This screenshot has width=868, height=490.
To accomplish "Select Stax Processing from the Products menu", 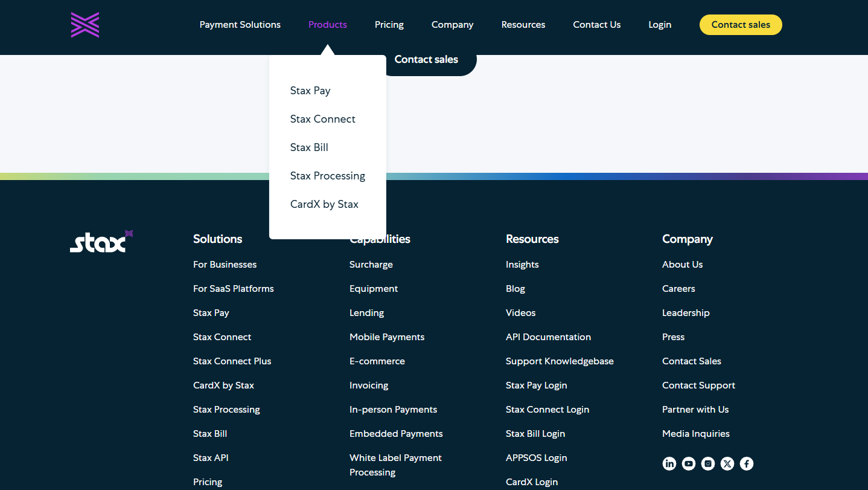I will tap(328, 176).
